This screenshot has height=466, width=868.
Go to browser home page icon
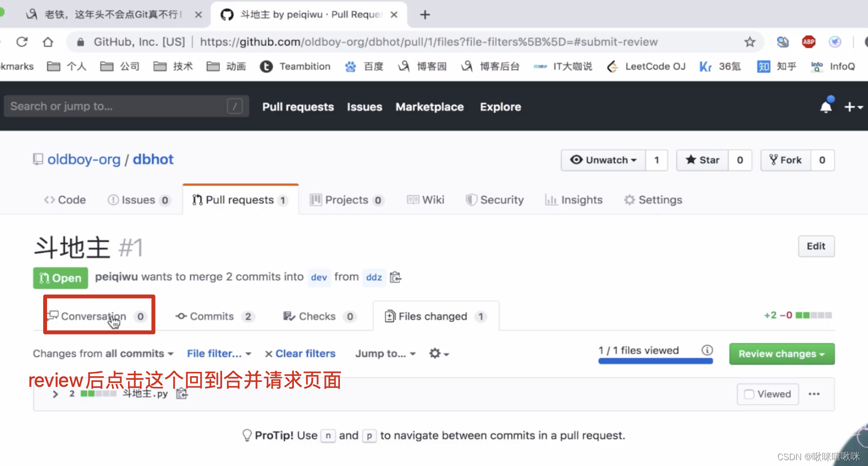[48, 42]
